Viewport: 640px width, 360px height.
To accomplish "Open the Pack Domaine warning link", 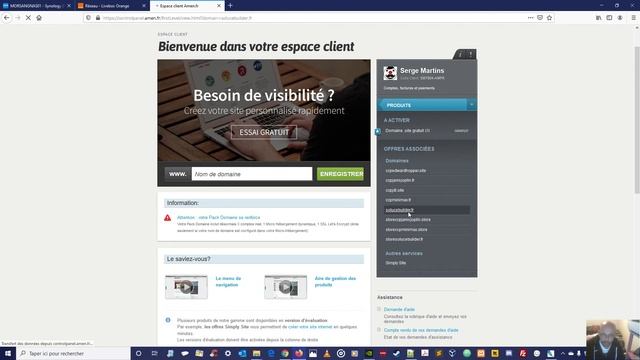I will point(218,218).
